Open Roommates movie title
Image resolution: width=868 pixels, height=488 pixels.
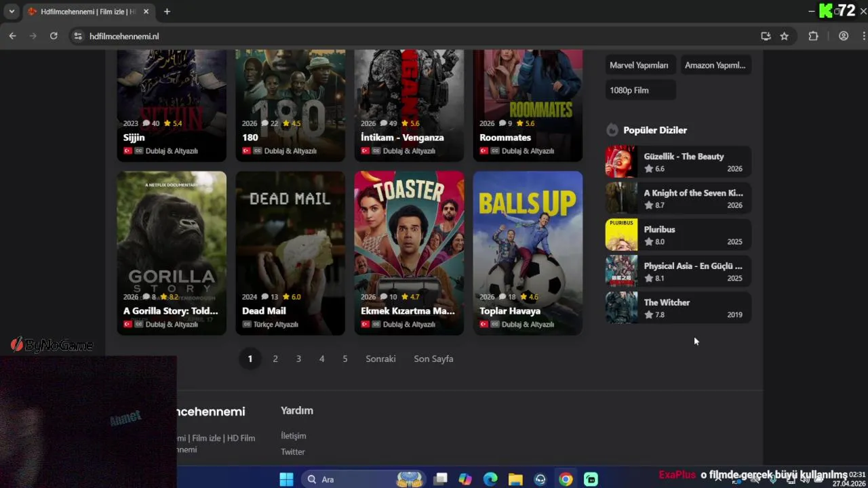point(505,138)
